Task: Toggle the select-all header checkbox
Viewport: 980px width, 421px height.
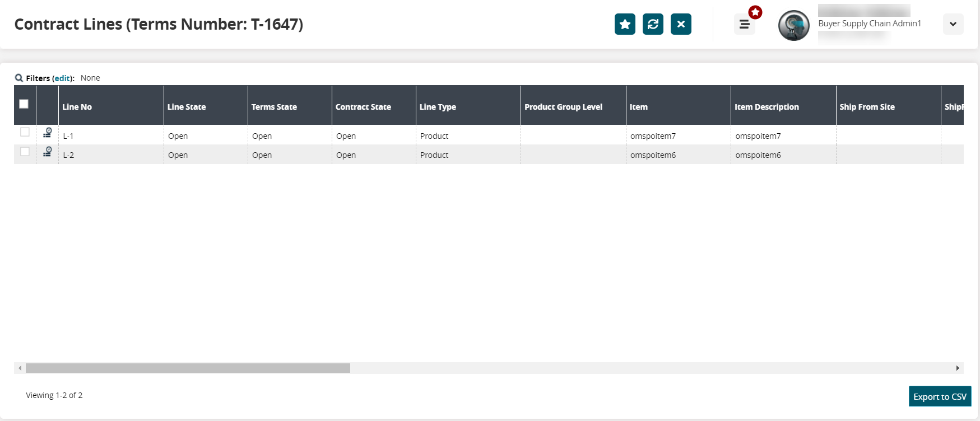Action: pyautogui.click(x=24, y=104)
